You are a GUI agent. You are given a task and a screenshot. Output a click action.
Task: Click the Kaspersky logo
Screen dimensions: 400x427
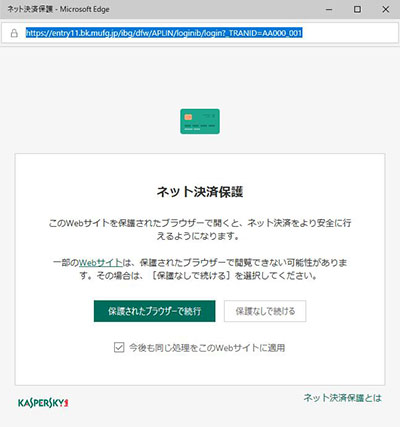click(43, 403)
